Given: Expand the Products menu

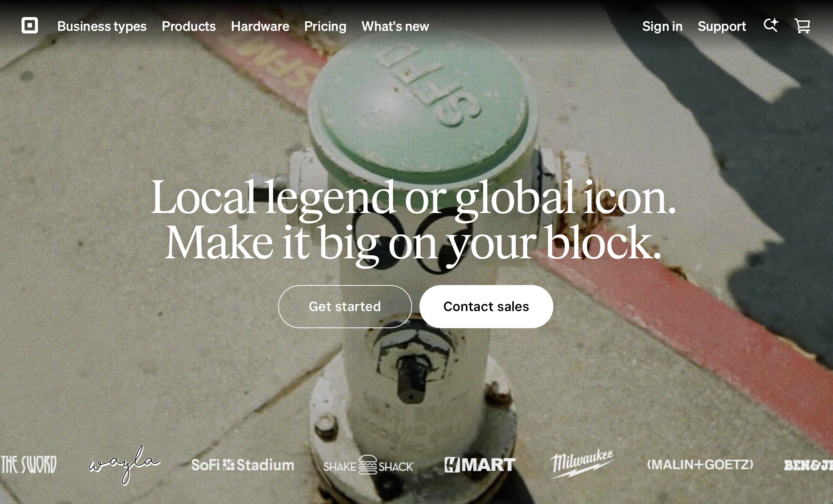Looking at the screenshot, I should point(189,26).
